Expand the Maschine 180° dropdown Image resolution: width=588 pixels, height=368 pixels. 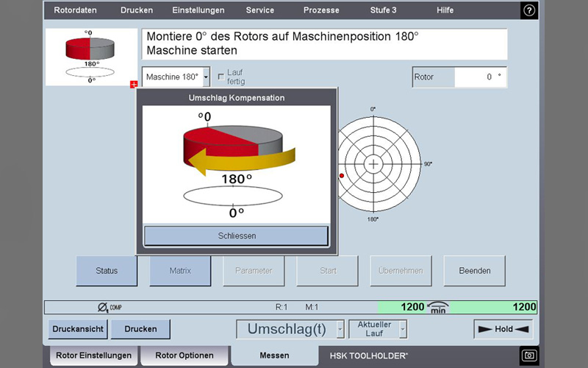207,77
